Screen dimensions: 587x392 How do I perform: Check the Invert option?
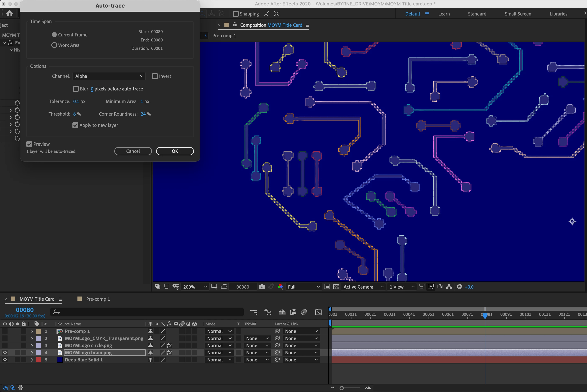pos(155,76)
